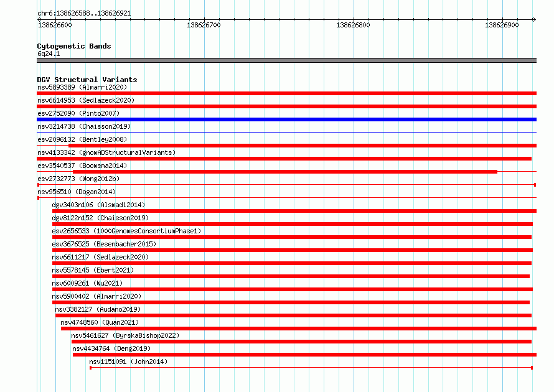Select the nsv3214738 (Chaisson2019) label
The height and width of the screenshot is (392, 554).
[x=84, y=126]
